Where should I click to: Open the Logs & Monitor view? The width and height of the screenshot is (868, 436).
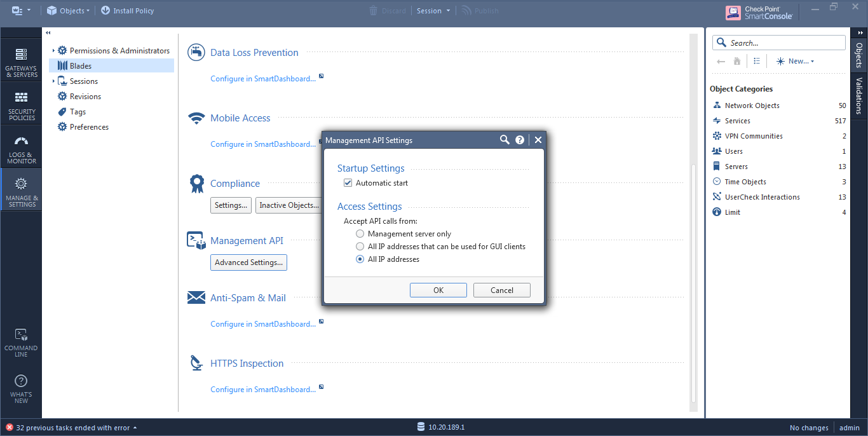click(21, 149)
